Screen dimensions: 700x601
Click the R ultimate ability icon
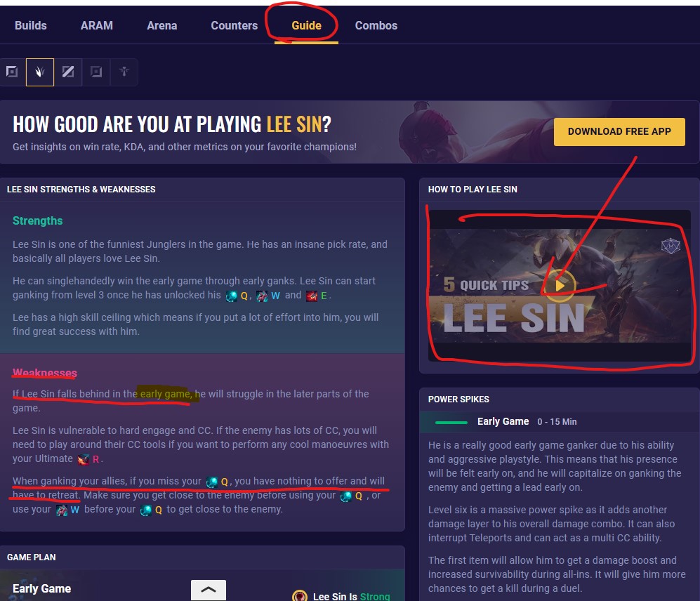coord(84,459)
